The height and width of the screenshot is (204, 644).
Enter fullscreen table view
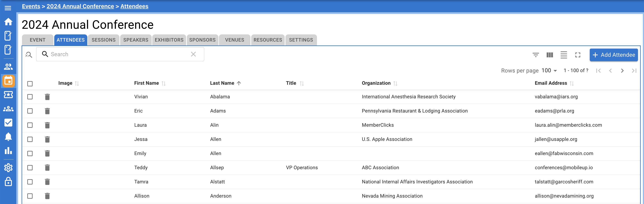pos(578,55)
